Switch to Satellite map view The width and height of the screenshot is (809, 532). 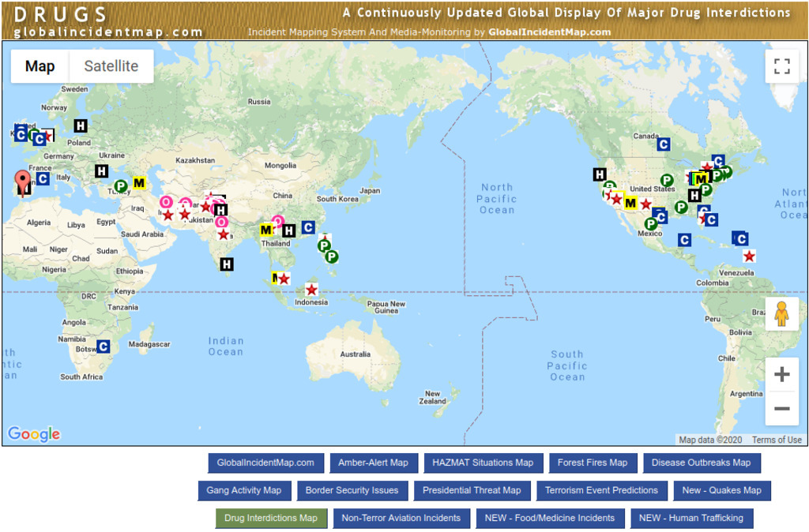(x=111, y=66)
